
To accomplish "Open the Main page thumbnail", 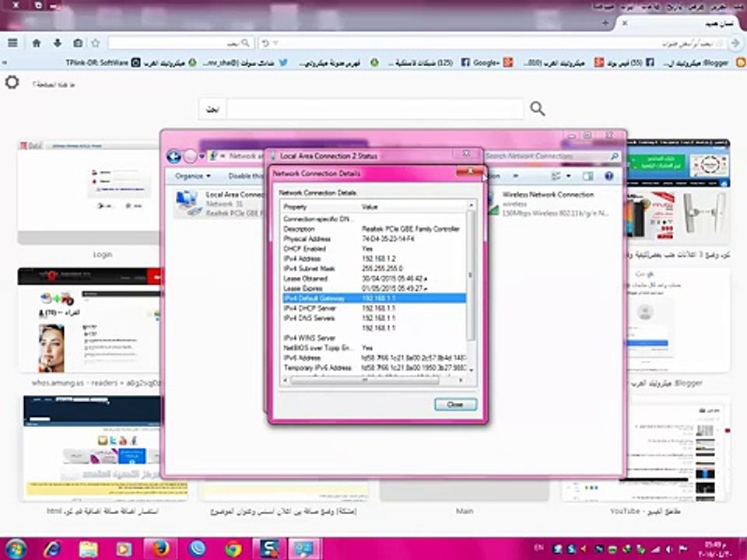I will (x=465, y=491).
